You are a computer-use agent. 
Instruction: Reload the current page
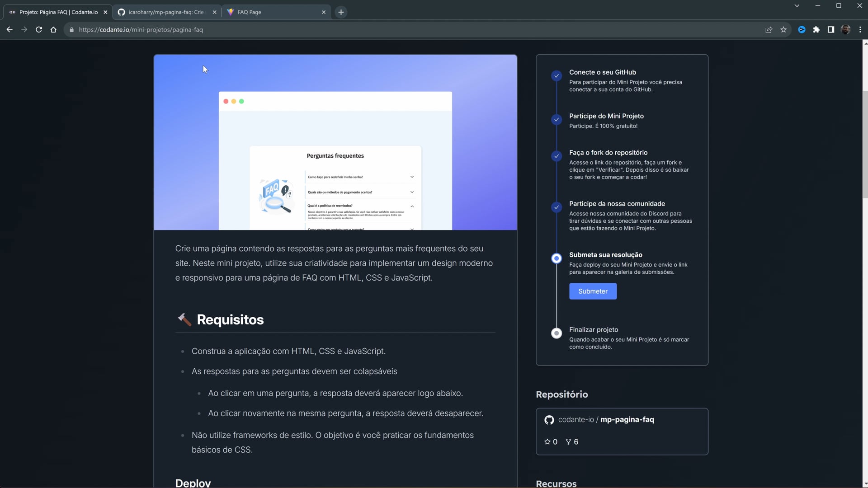coord(39,29)
